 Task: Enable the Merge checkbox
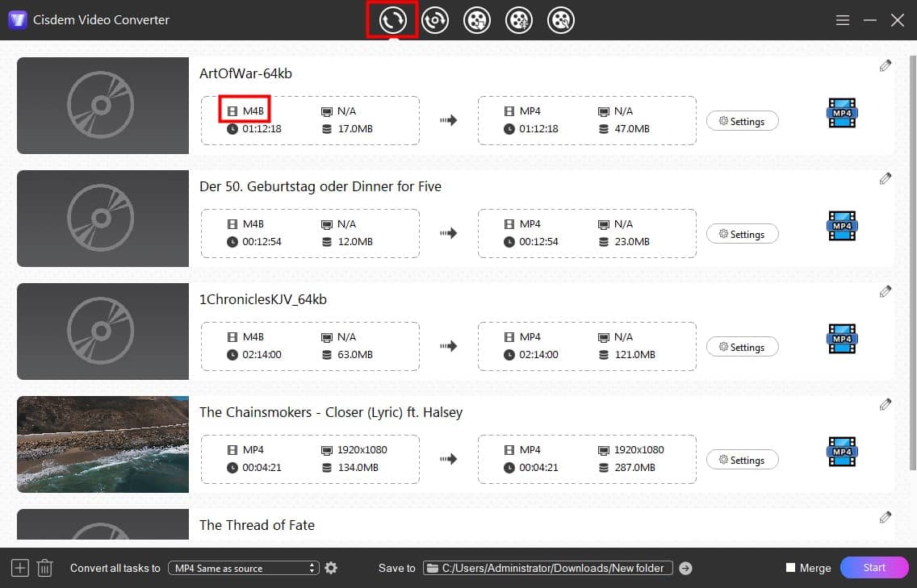[x=791, y=568]
